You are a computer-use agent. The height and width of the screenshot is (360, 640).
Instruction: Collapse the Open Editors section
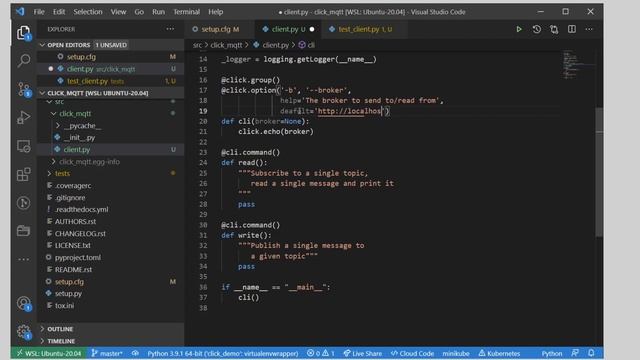coord(42,45)
